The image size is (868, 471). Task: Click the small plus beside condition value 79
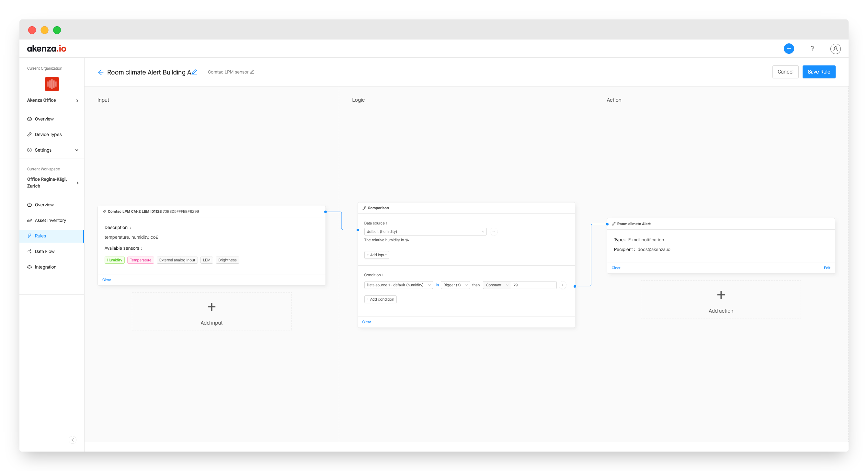pyautogui.click(x=562, y=285)
